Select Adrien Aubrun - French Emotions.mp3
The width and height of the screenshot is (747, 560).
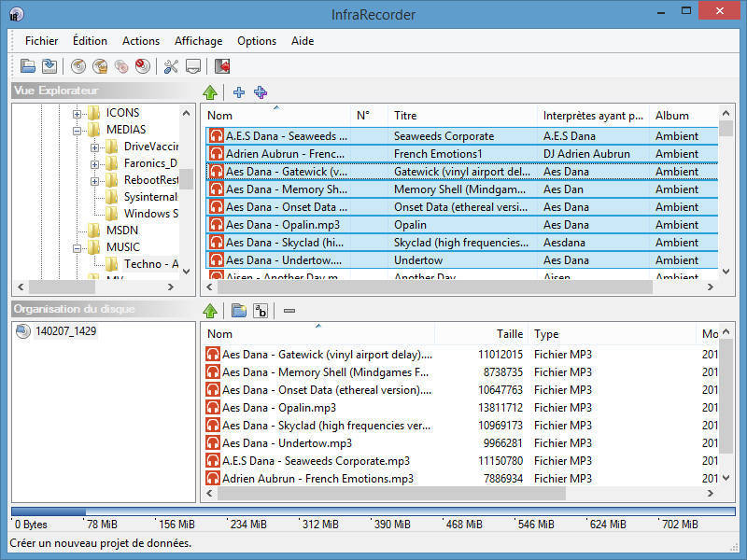pyautogui.click(x=461, y=479)
